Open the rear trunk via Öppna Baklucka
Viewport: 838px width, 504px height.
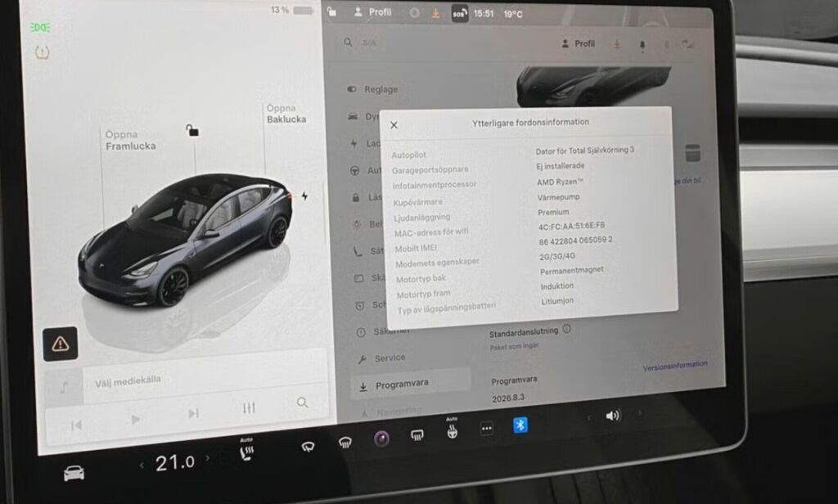tap(286, 114)
